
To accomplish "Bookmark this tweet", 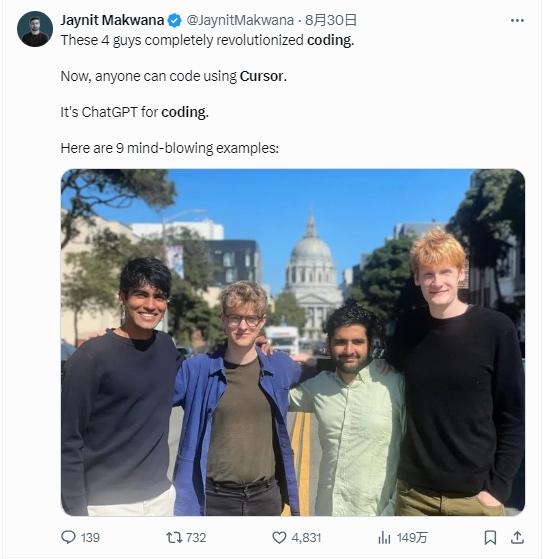I will (490, 537).
